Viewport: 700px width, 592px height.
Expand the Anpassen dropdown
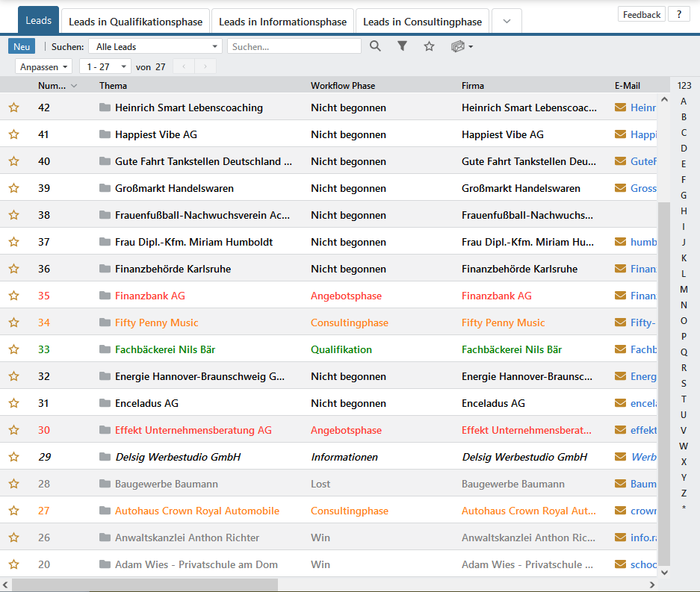(44, 67)
